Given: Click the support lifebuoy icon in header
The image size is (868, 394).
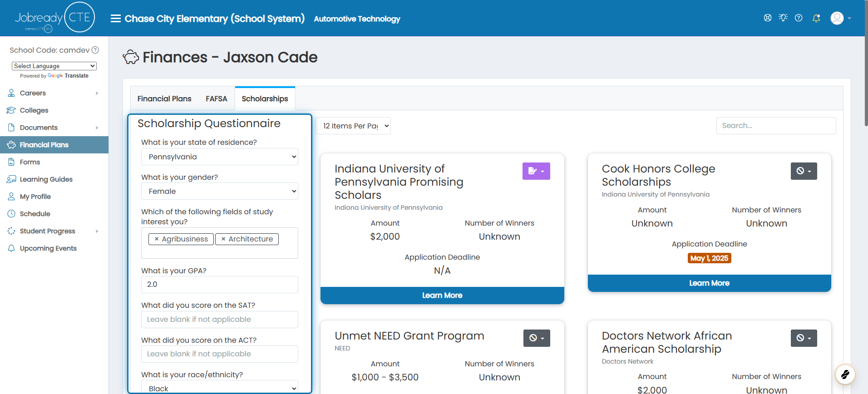Looking at the screenshot, I should 768,18.
